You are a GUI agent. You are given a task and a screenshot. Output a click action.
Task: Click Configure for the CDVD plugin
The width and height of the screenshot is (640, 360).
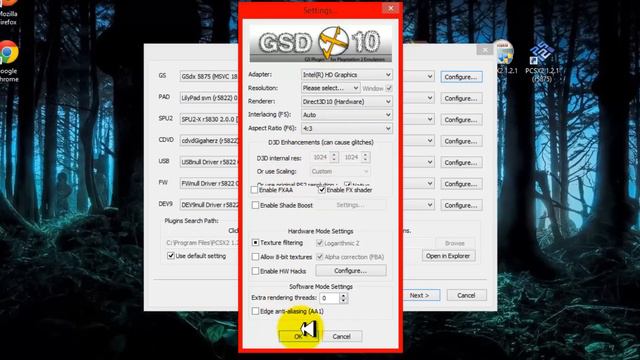click(x=461, y=141)
